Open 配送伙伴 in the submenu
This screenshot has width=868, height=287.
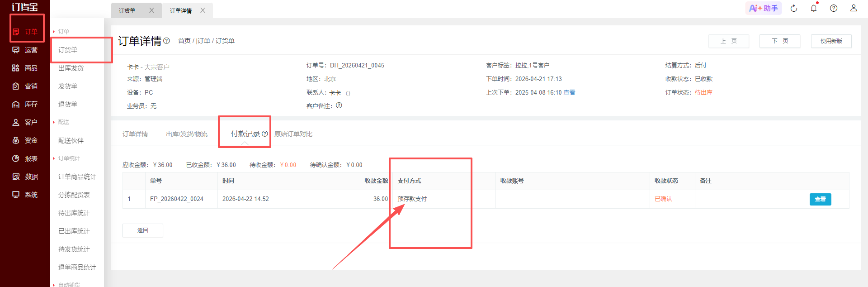coord(71,140)
